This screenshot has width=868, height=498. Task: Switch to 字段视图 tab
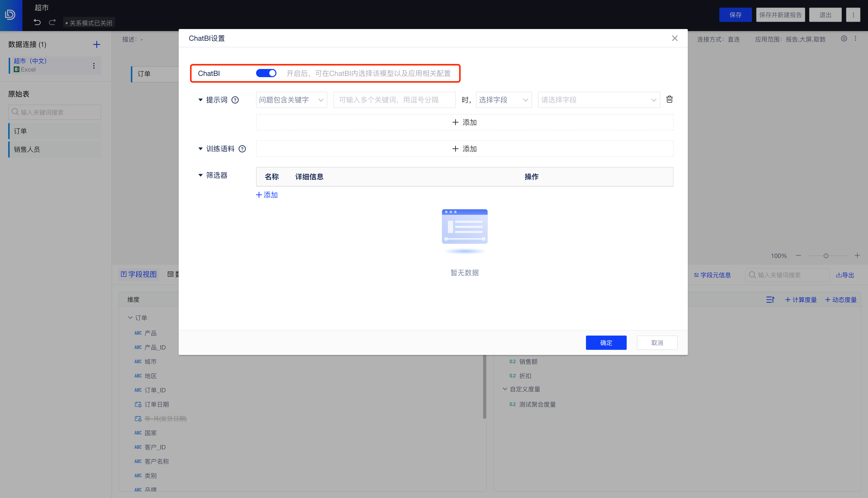(x=139, y=274)
